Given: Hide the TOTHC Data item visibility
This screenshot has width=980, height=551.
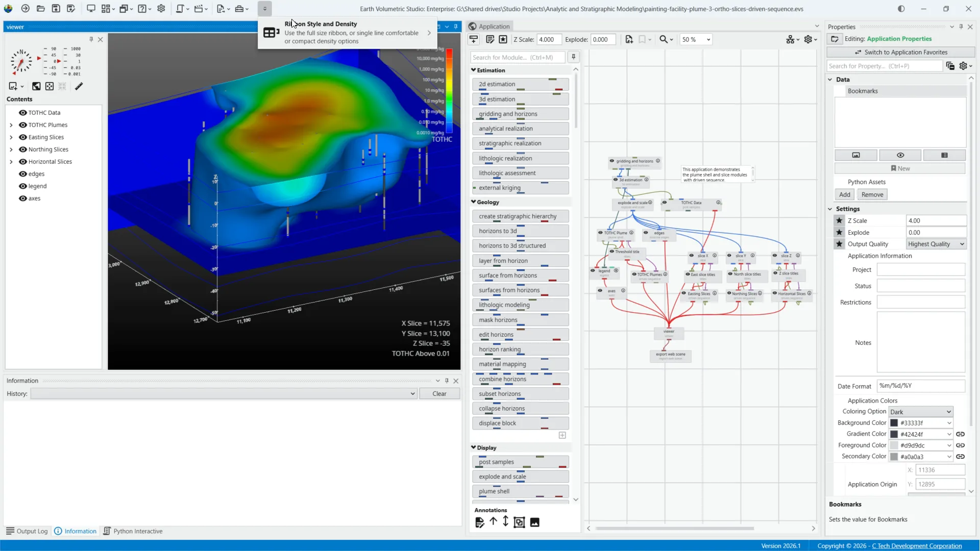Looking at the screenshot, I should coord(22,113).
